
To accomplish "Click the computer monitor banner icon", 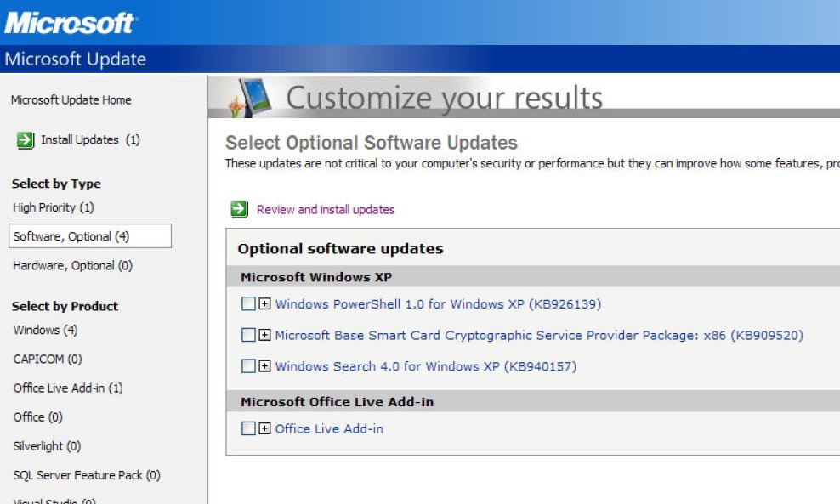I will 251,98.
